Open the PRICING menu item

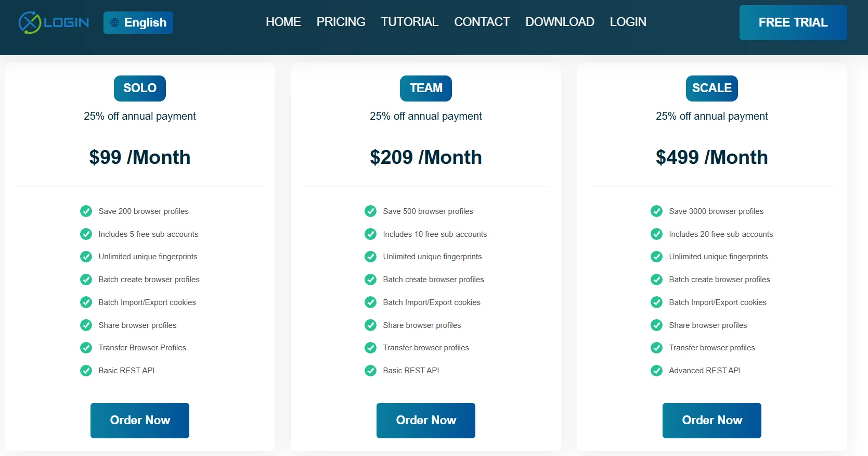(341, 22)
